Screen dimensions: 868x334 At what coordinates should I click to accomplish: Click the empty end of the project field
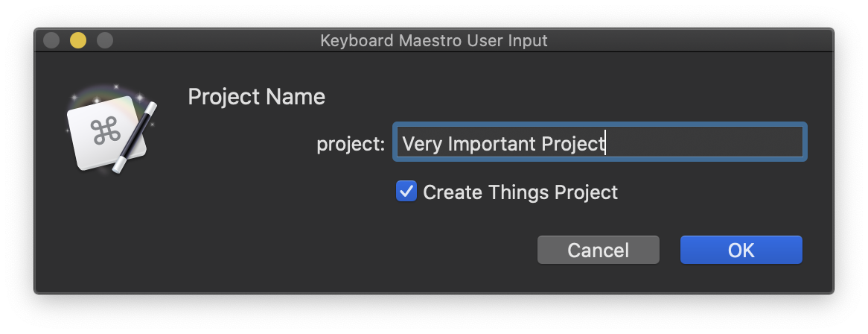coord(703,142)
